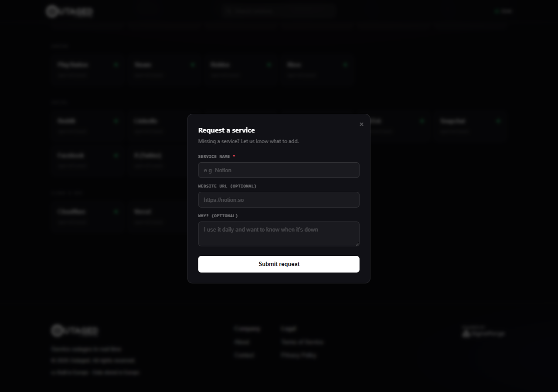View the Privacy Policy page
The height and width of the screenshot is (392, 558).
point(299,355)
